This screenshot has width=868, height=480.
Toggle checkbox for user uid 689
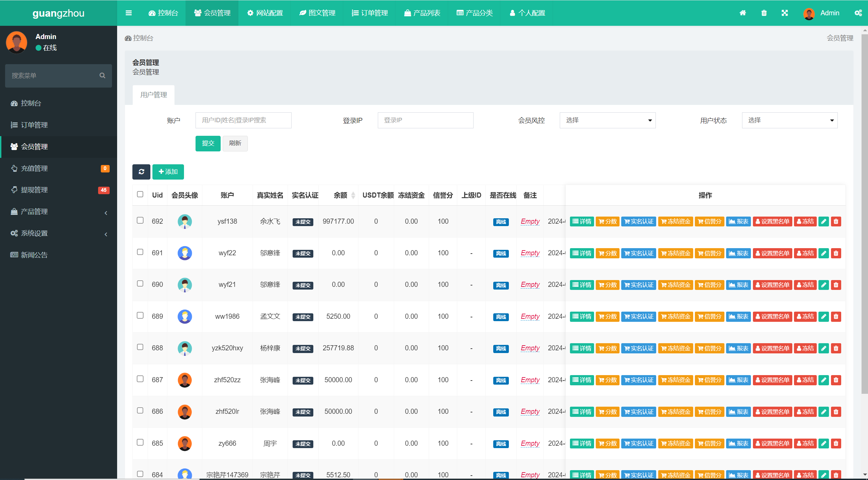click(x=140, y=315)
